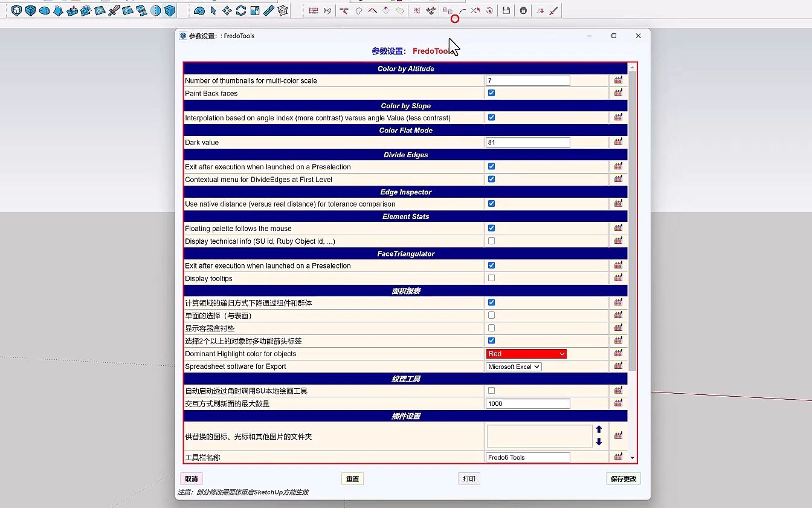Click Number of thumbnails input field
812x508 pixels.
pos(528,80)
